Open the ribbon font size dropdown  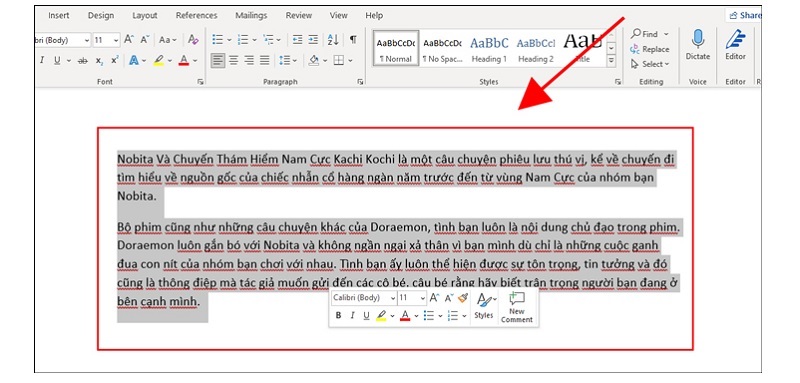(116, 40)
